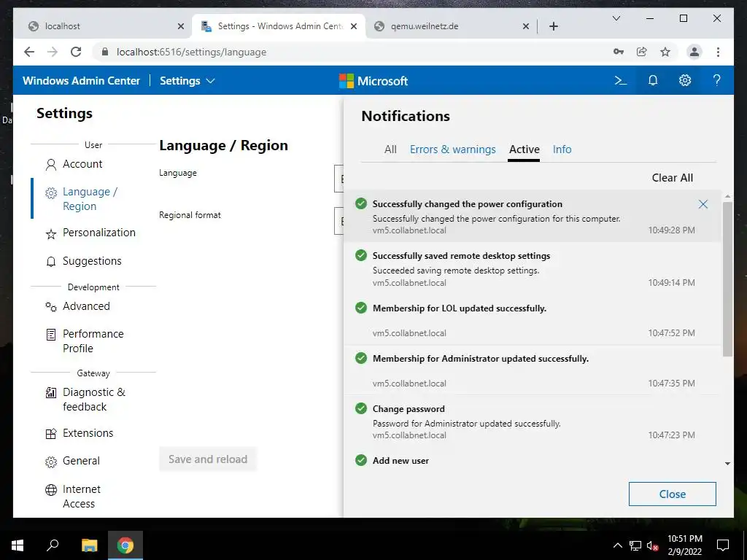Click the Account person icon
Screen dimensions: 747x560
[x=50, y=165]
